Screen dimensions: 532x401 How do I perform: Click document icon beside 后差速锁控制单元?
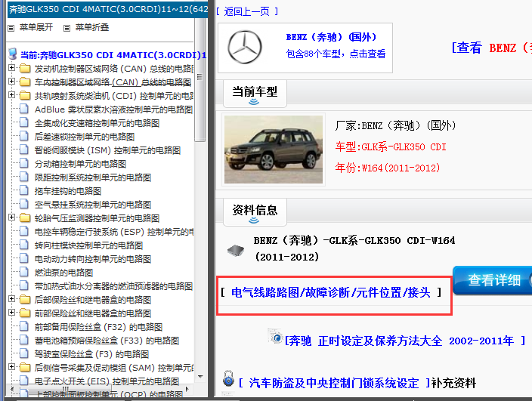24,136
